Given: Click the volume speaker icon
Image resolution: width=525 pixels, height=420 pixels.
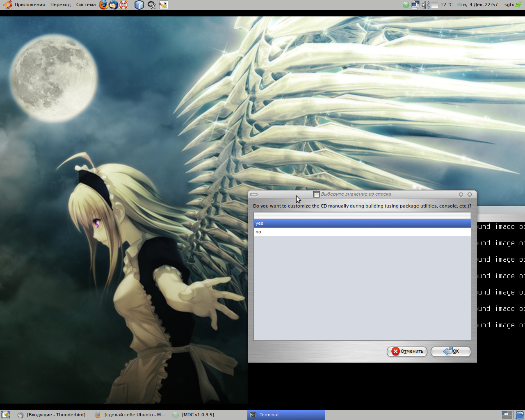Looking at the screenshot, I should (425, 5).
